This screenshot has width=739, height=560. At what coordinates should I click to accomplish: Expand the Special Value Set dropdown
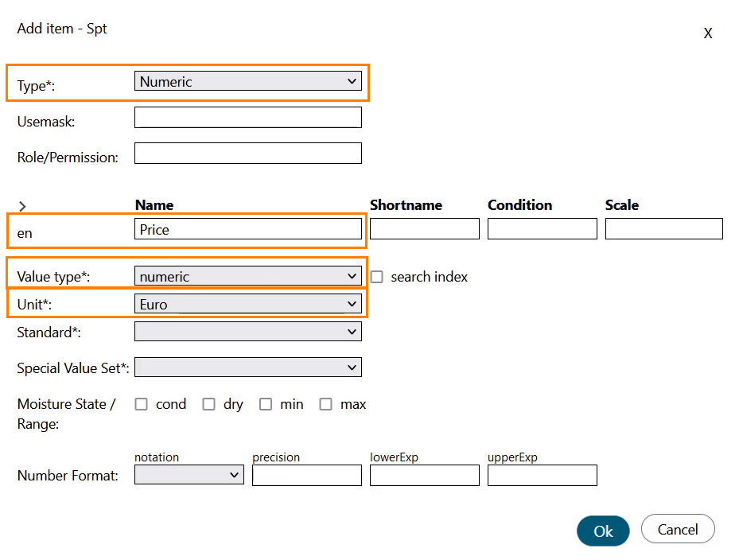(247, 367)
